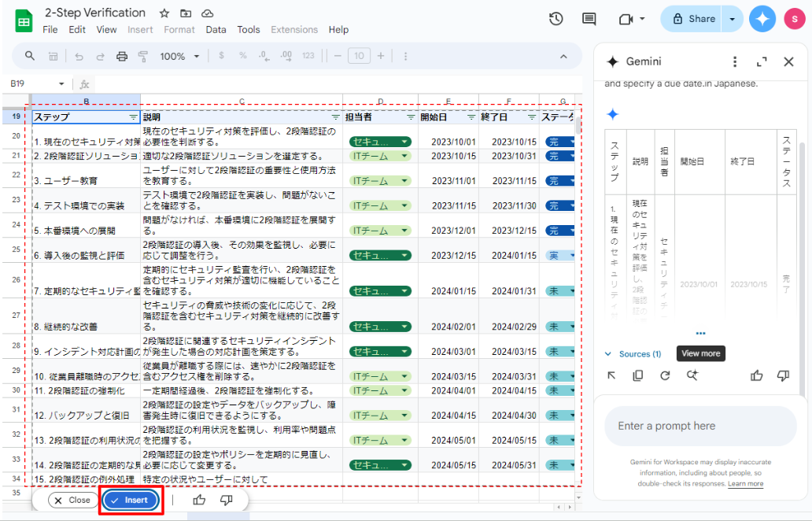Open more number formats 123
Screen dimensions: 812x521
tap(308, 56)
